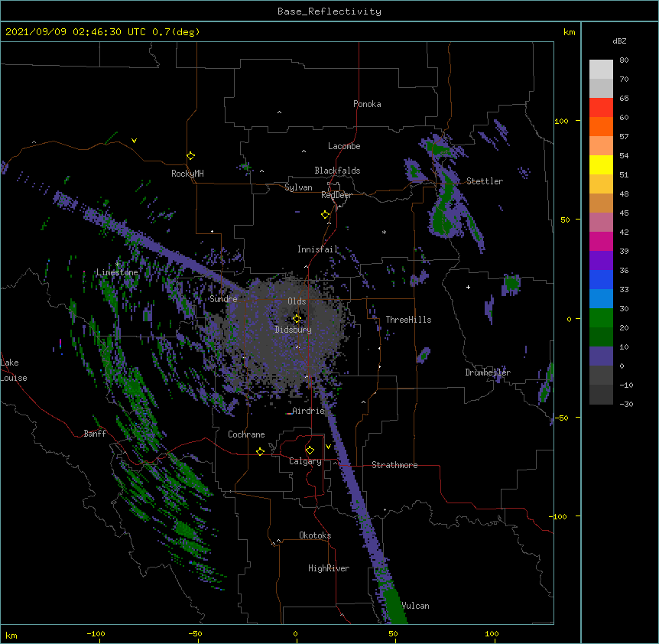Click the -50 tick on the right axis
659x644 pixels.
pyautogui.click(x=561, y=418)
